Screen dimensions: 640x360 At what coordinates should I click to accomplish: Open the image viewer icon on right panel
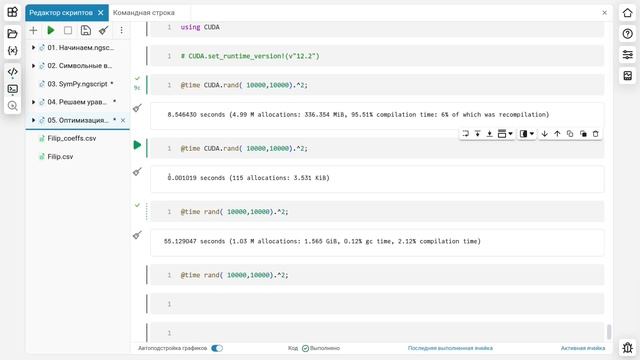[627, 76]
